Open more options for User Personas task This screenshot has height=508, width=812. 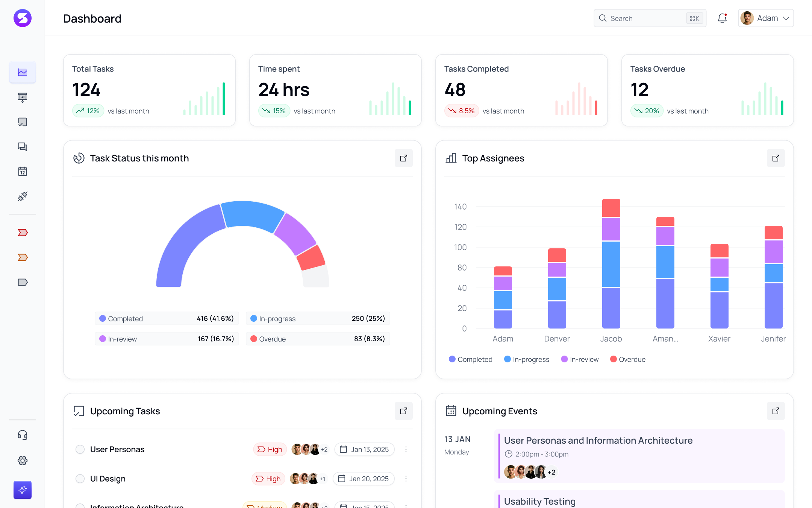coord(406,449)
